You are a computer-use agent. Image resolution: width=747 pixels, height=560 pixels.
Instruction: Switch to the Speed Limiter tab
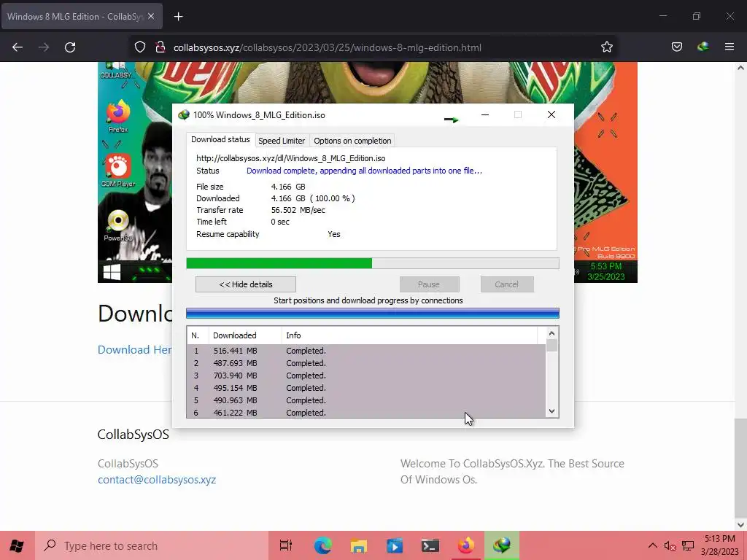pos(282,141)
